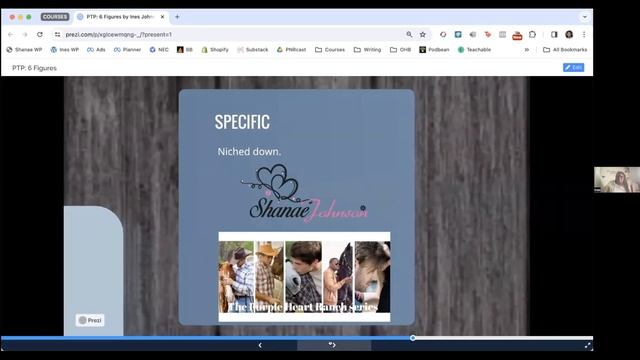Open the Podbean bookmark

click(x=434, y=50)
